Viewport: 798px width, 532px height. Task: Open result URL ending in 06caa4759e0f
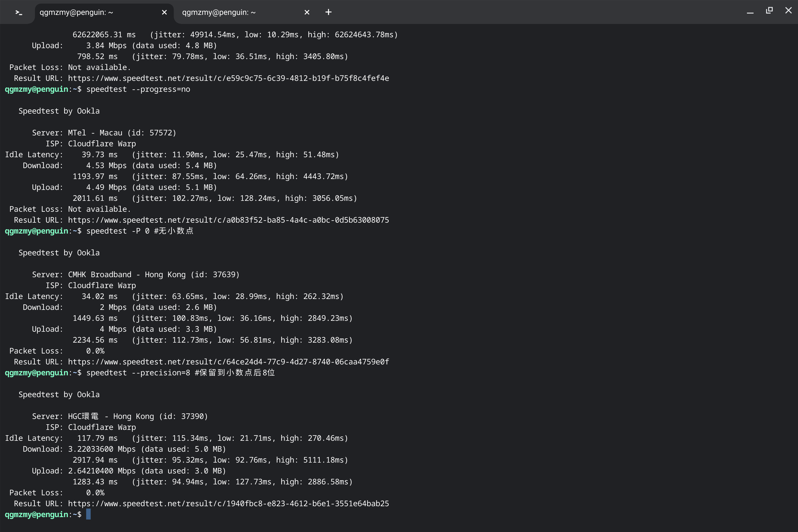228,362
